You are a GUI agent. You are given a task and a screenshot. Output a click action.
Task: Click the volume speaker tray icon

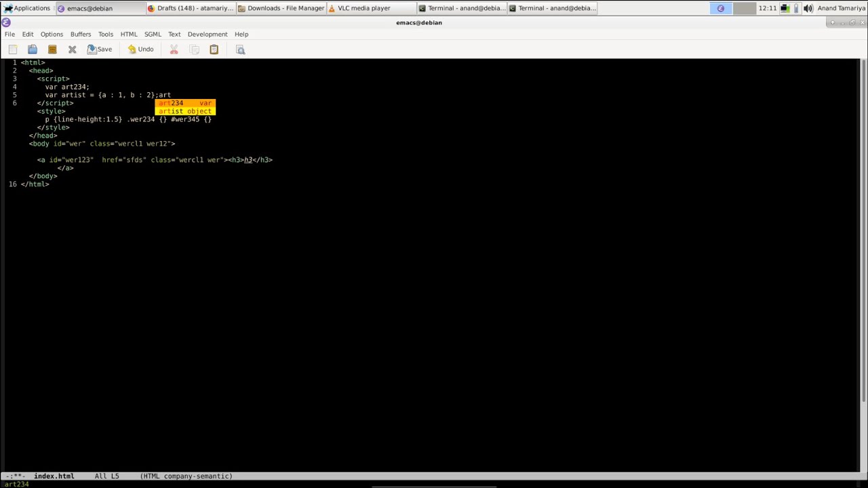[808, 8]
